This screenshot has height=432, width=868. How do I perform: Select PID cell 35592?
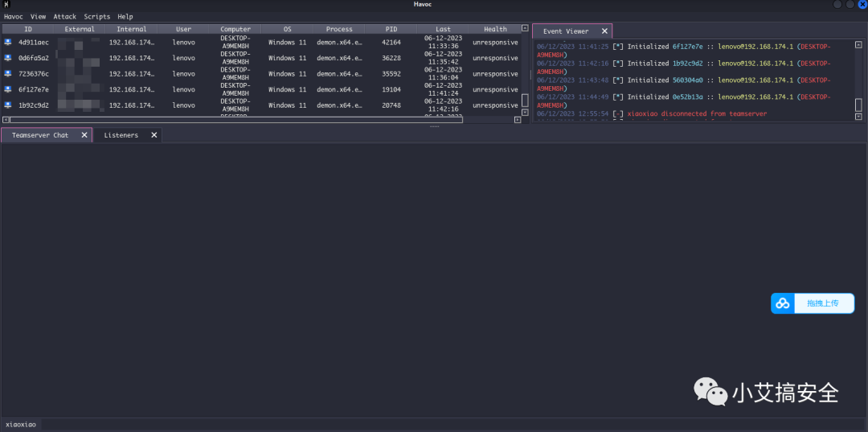391,74
